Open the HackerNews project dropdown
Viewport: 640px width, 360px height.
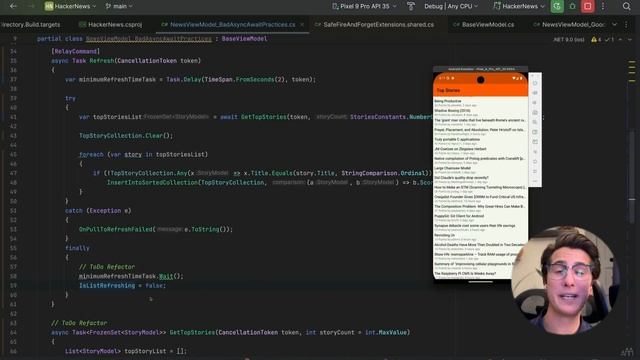click(70, 6)
